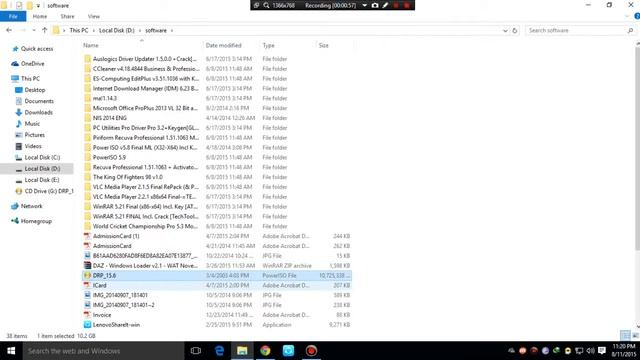This screenshot has width=640, height=360.
Task: Switch to large thumbnails view icon
Action: [x=635, y=336]
